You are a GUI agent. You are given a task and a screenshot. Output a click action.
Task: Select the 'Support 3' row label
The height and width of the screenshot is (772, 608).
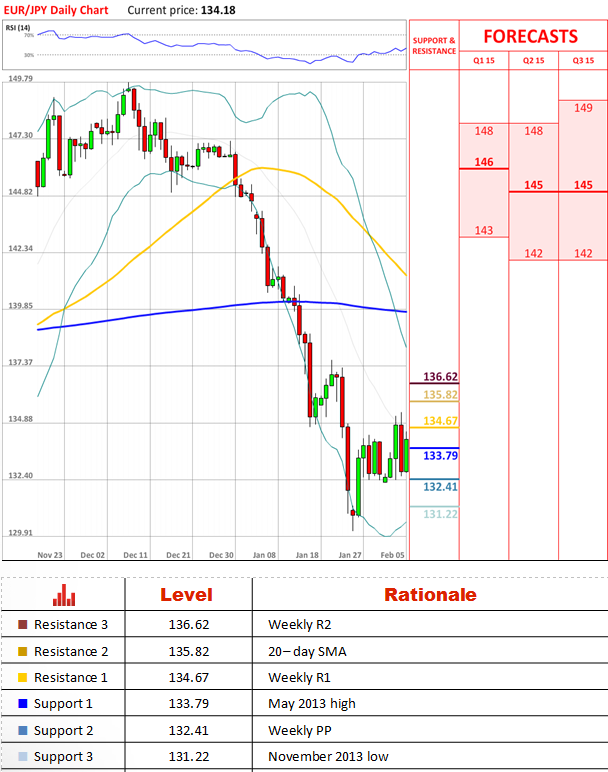tap(64, 757)
